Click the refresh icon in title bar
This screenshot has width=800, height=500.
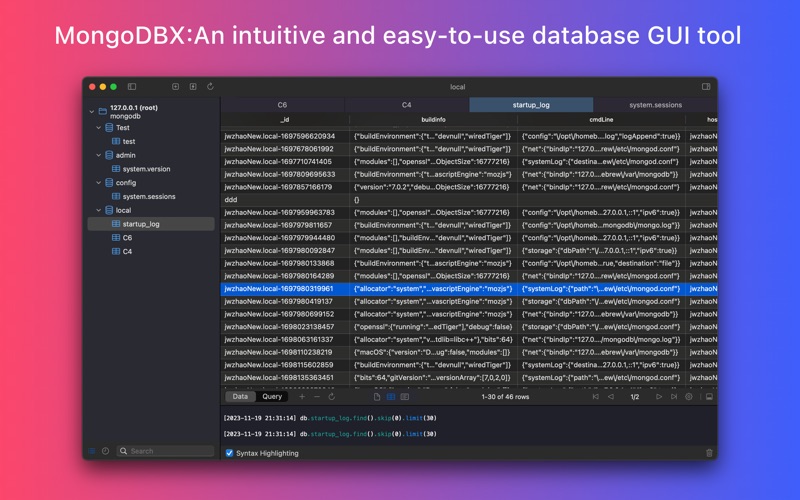pyautogui.click(x=210, y=87)
